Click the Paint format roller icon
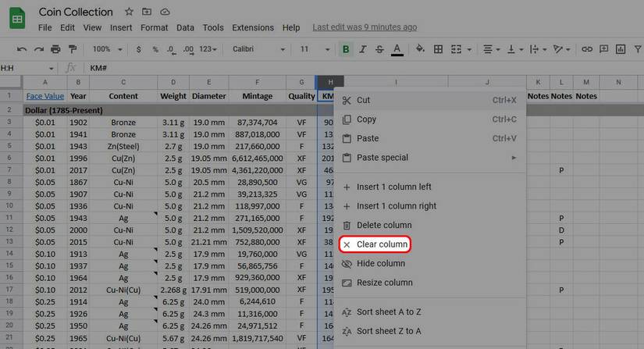644x349 pixels. coord(73,49)
